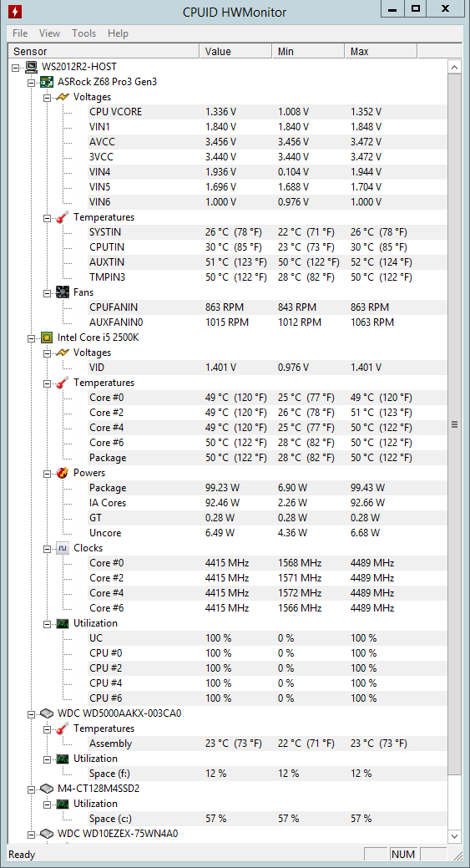The height and width of the screenshot is (868, 470).
Task: Collapse the Fans group
Action: [x=47, y=292]
